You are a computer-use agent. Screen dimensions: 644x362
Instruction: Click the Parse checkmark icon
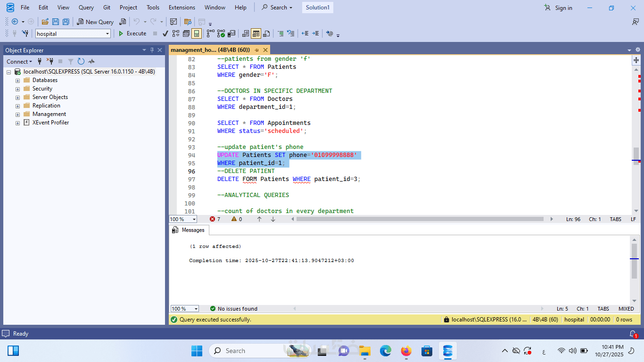(165, 33)
